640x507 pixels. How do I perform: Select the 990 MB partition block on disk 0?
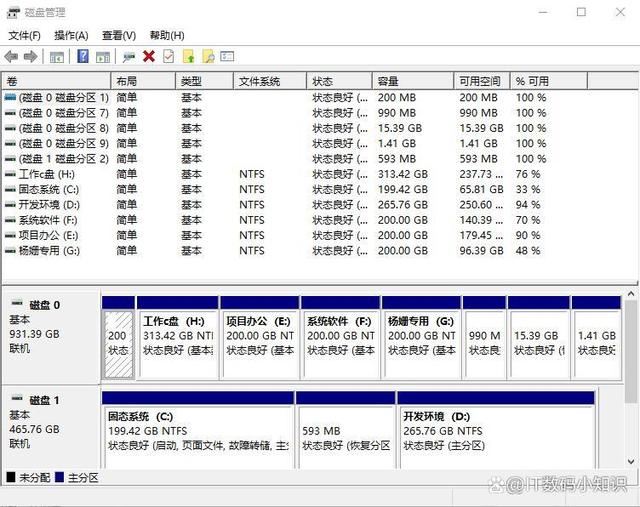(484, 338)
